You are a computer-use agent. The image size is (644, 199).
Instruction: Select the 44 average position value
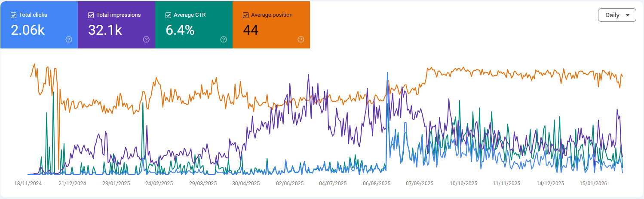pos(251,30)
